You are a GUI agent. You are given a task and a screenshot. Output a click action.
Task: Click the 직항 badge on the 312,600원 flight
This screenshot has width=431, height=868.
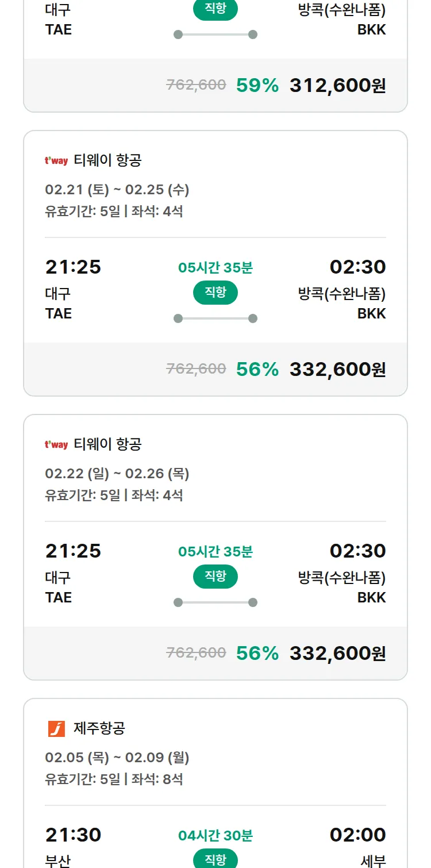tap(215, 10)
